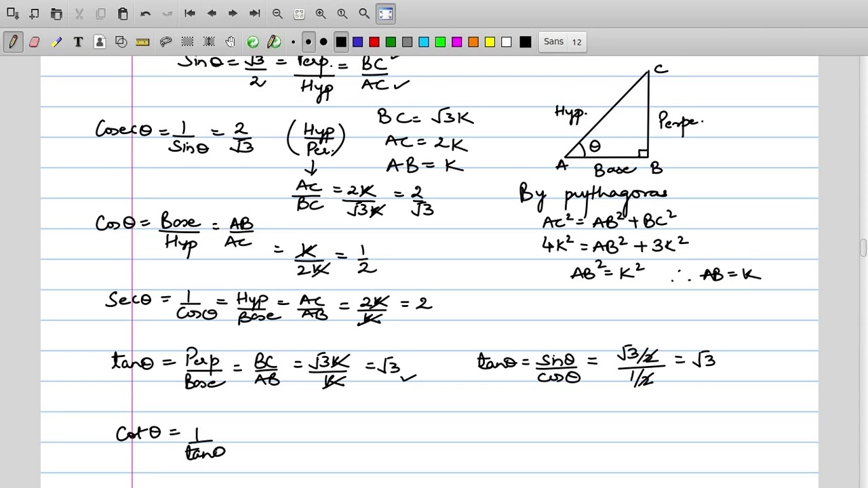Select the Hand pan tool

pyautogui.click(x=231, y=42)
